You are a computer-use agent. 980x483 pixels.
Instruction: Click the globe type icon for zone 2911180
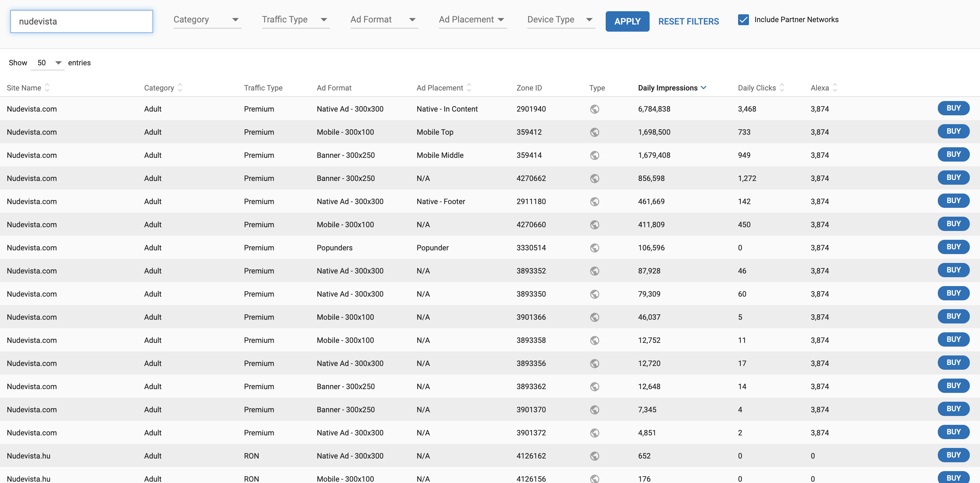click(594, 202)
